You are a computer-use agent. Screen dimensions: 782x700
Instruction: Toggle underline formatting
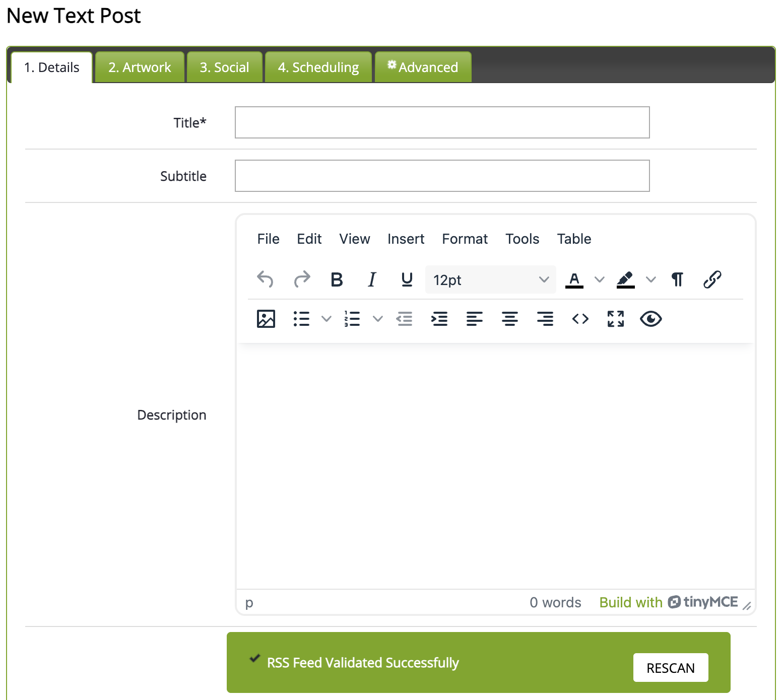(x=407, y=279)
